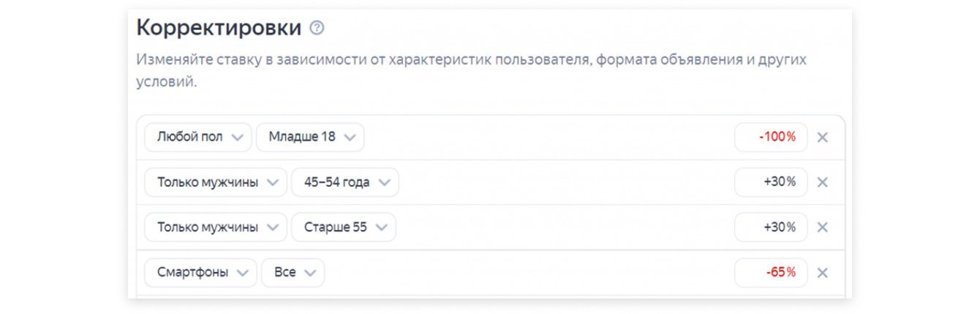Click the -100% bid adjustment field
Screen dimensions: 980x314
(771, 137)
